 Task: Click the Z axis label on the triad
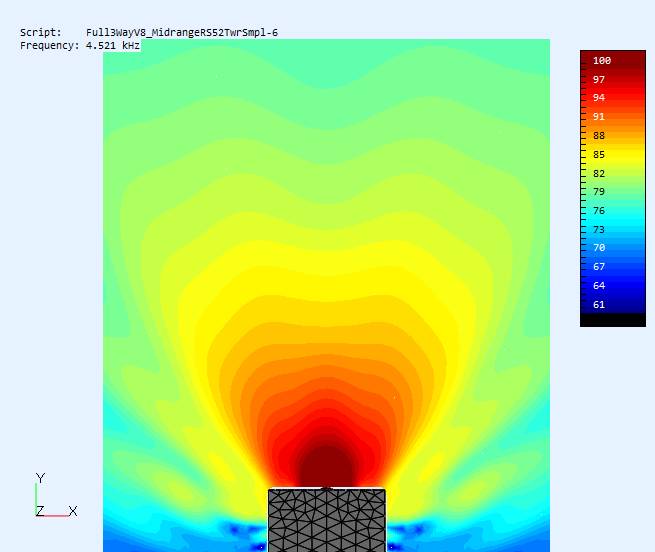point(40,511)
